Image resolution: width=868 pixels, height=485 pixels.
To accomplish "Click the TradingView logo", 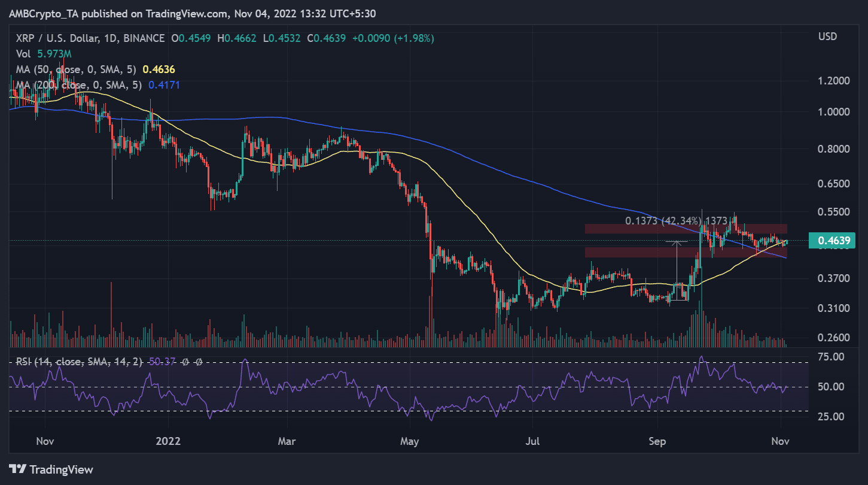I will pyautogui.click(x=51, y=469).
